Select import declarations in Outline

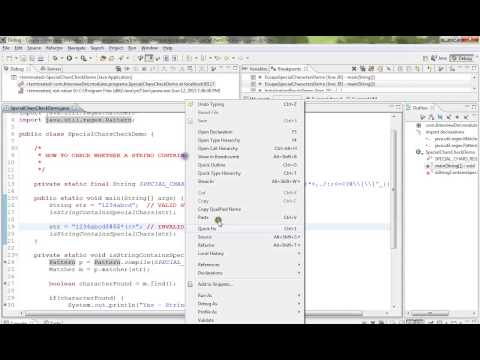click(x=444, y=132)
